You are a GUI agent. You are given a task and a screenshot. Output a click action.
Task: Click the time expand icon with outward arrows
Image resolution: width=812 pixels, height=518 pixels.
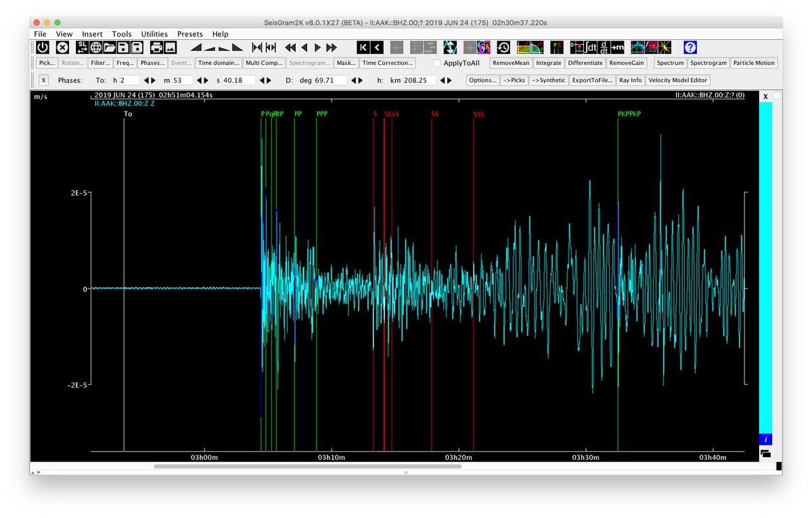tap(271, 47)
